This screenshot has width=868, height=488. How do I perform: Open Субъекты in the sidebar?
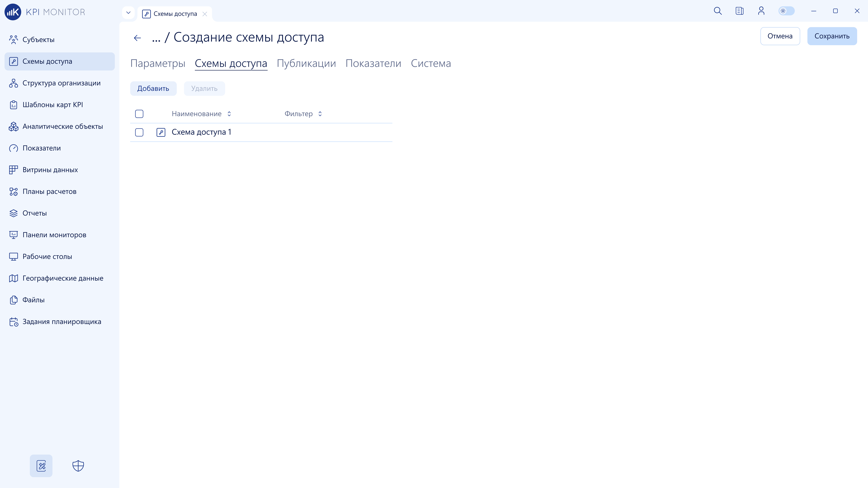tap(60, 40)
